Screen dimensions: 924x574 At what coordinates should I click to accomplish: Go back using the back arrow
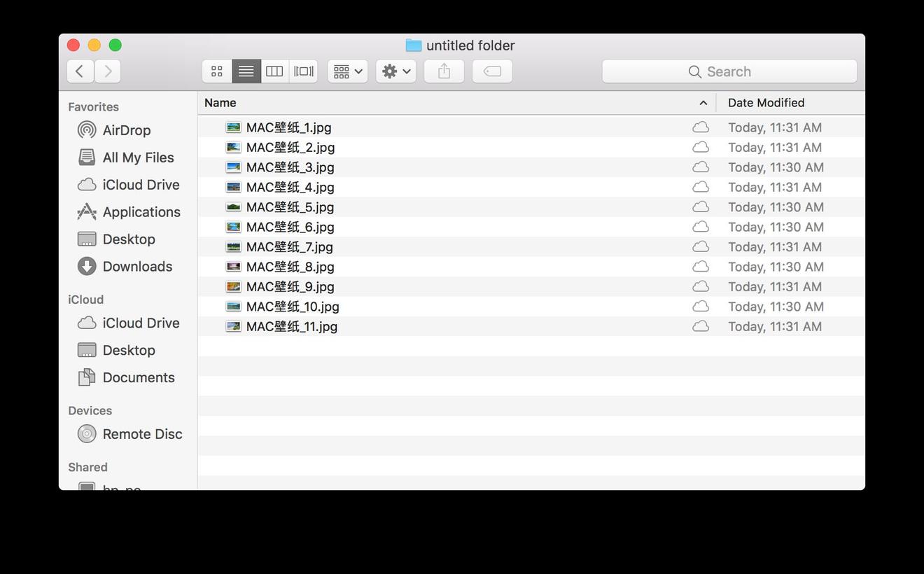(x=80, y=71)
